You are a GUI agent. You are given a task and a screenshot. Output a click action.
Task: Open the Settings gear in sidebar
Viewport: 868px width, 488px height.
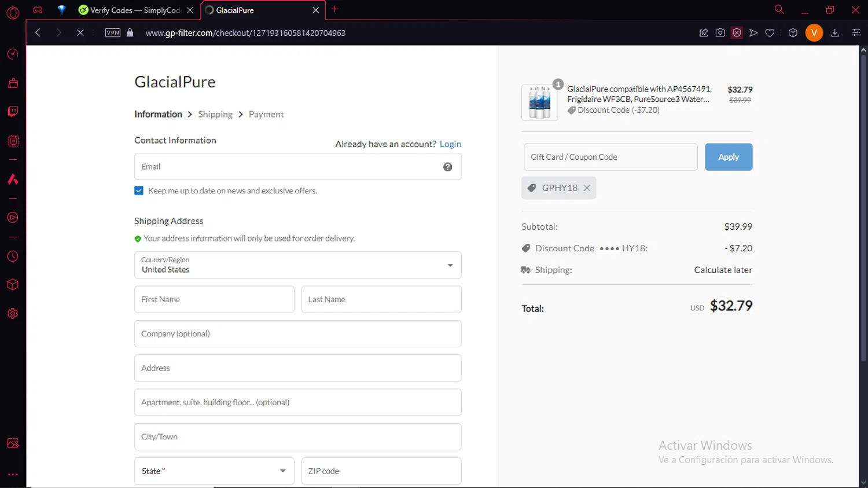(x=13, y=313)
